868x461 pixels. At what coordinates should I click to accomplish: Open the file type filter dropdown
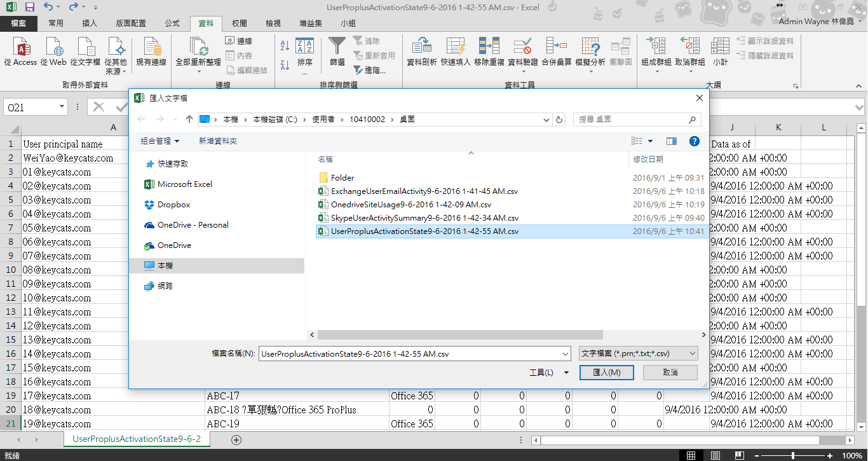[639, 354]
